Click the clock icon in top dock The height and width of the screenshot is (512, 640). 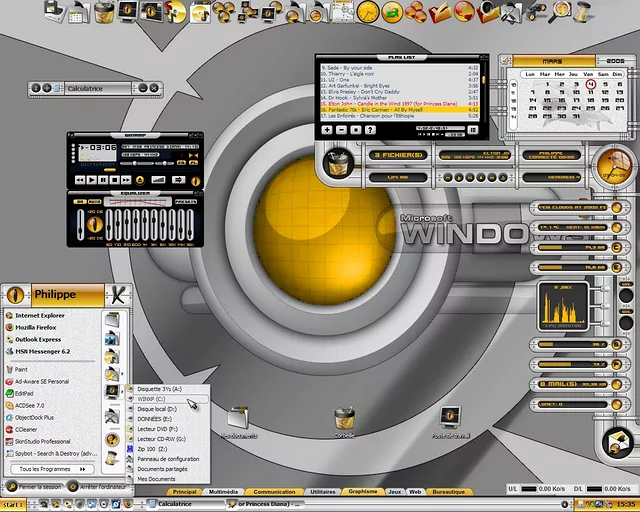pyautogui.click(x=368, y=11)
